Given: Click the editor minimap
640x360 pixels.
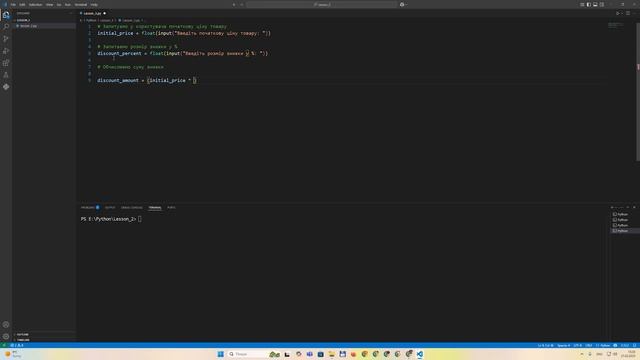Looking at the screenshot, I should click(616, 25).
